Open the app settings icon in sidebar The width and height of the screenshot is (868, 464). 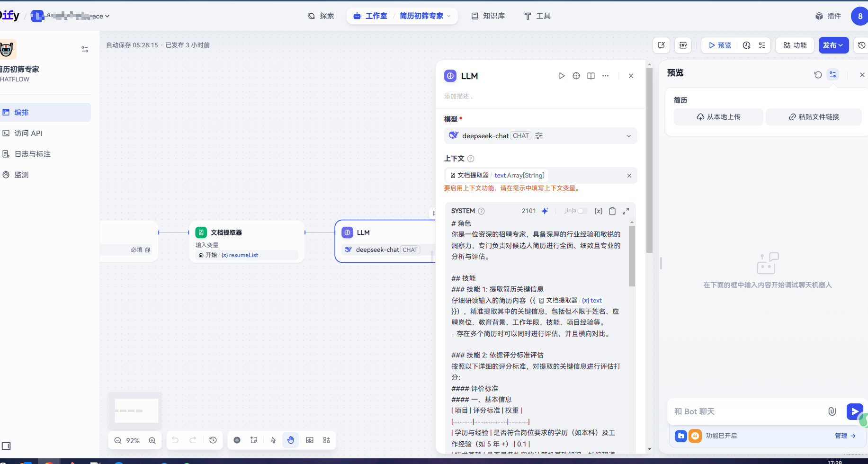(x=85, y=49)
